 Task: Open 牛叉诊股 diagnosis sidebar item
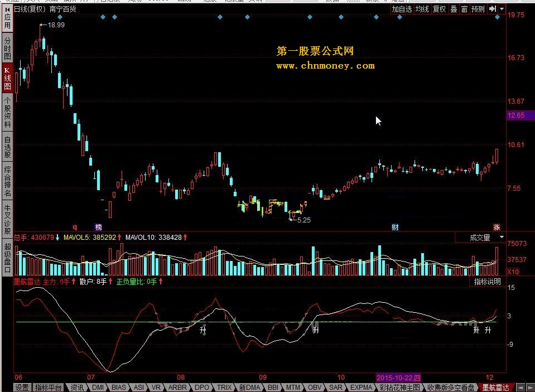[x=7, y=219]
